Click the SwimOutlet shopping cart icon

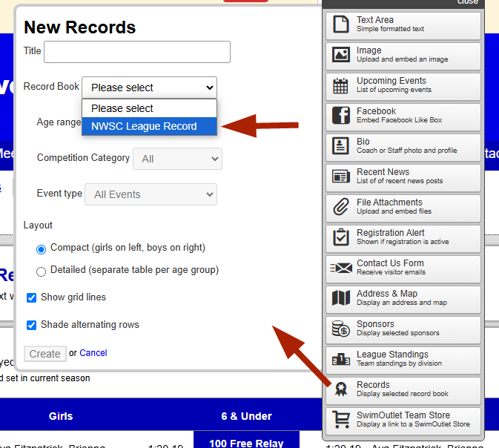coord(340,419)
